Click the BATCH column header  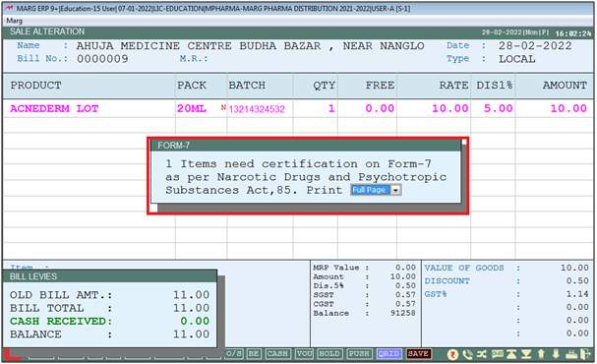point(247,86)
